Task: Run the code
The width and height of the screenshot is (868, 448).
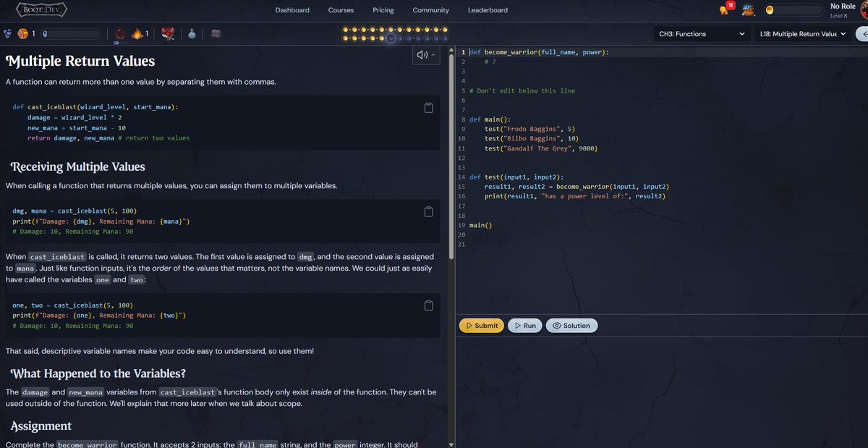Action: 524,326
